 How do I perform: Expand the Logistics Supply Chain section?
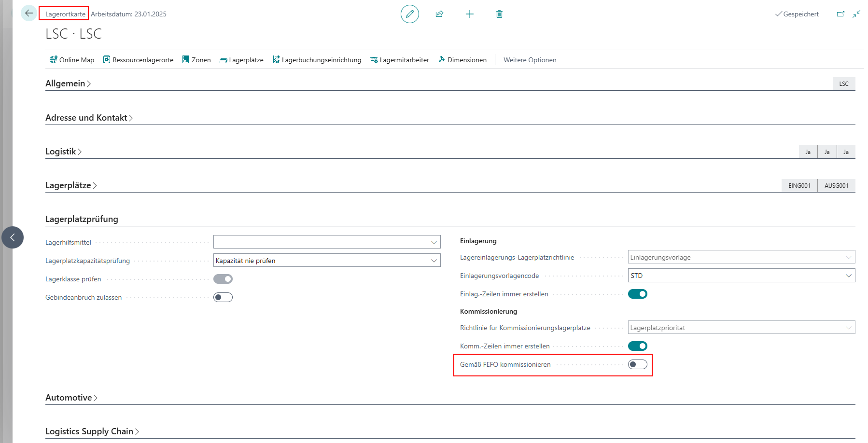click(92, 431)
